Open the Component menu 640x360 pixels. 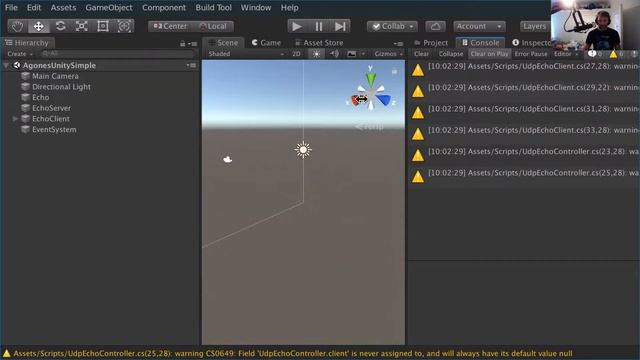(x=164, y=7)
